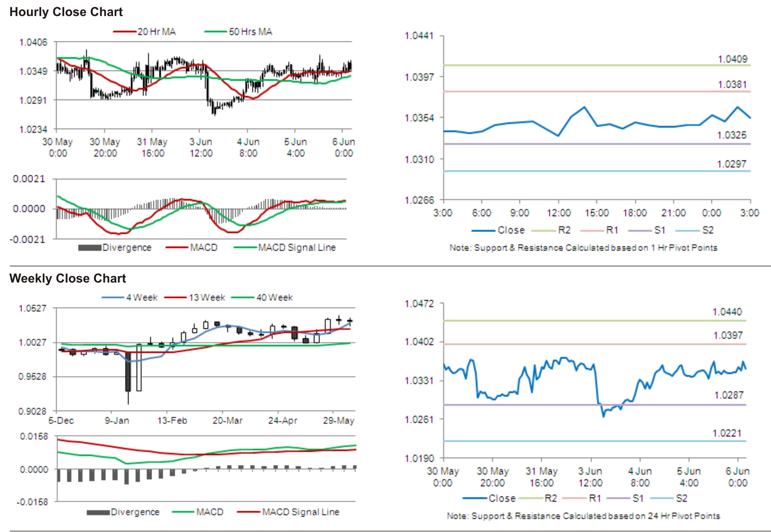Viewport: 771px width, 532px height.
Task: Click the 18:00 time axis label
Action: coord(635,213)
